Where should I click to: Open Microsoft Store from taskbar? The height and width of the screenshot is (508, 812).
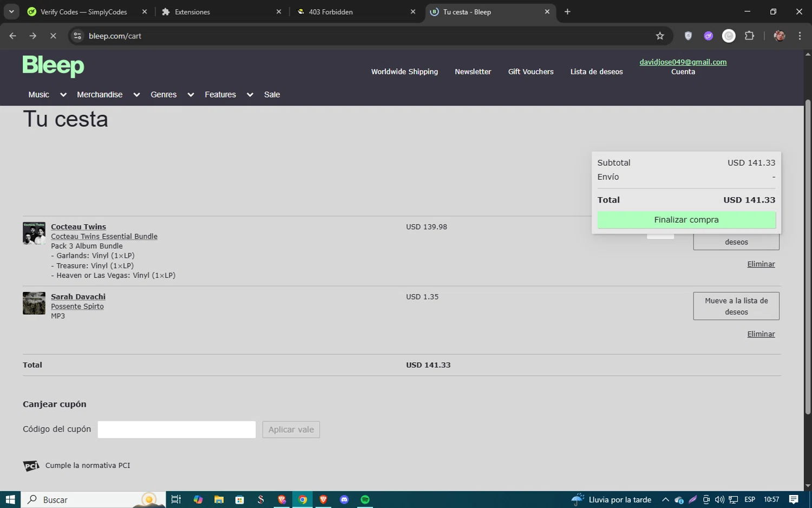pyautogui.click(x=240, y=499)
